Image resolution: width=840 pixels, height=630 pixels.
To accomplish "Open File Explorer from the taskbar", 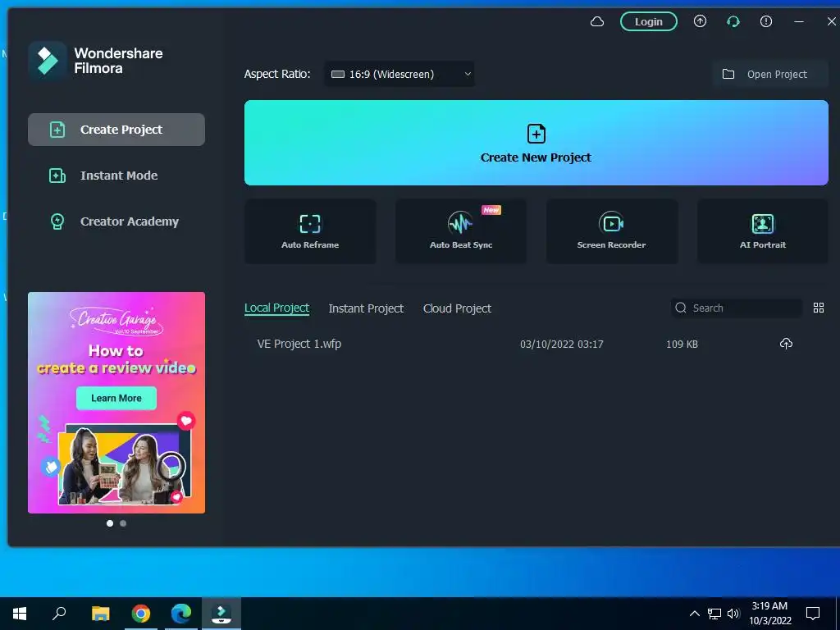I will [100, 614].
